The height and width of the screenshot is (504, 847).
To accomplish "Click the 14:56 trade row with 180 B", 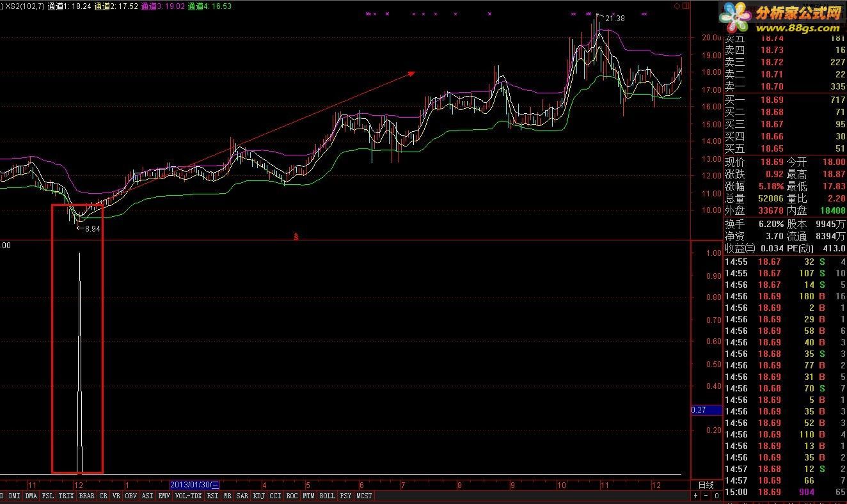I will pyautogui.click(x=785, y=296).
